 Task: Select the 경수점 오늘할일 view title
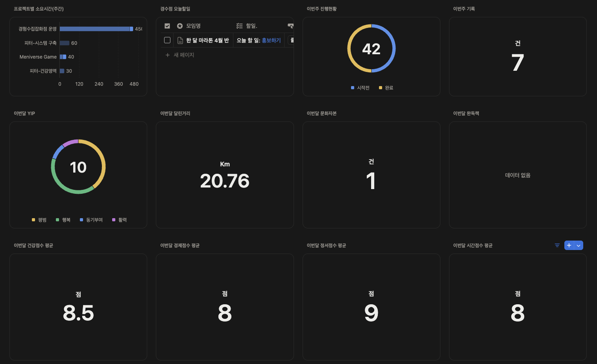pyautogui.click(x=175, y=9)
